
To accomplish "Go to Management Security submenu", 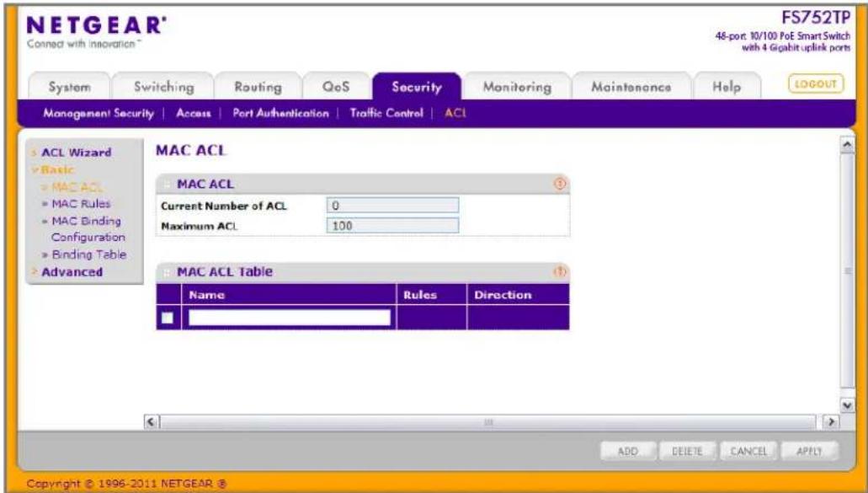I will pos(99,113).
